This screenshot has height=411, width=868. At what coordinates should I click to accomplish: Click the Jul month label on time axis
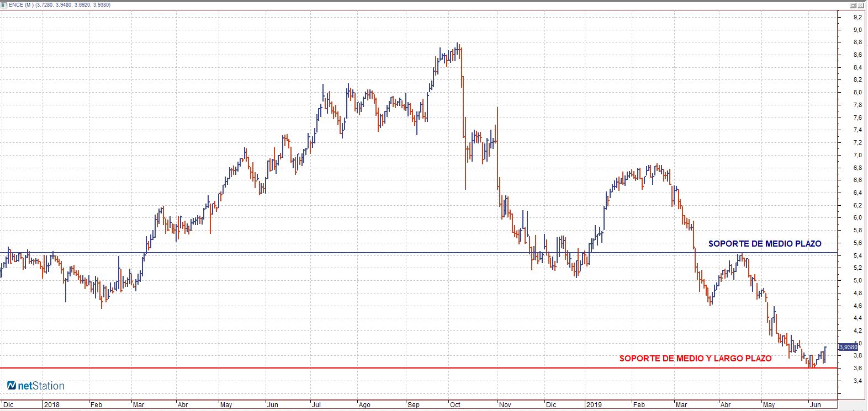[x=316, y=404]
